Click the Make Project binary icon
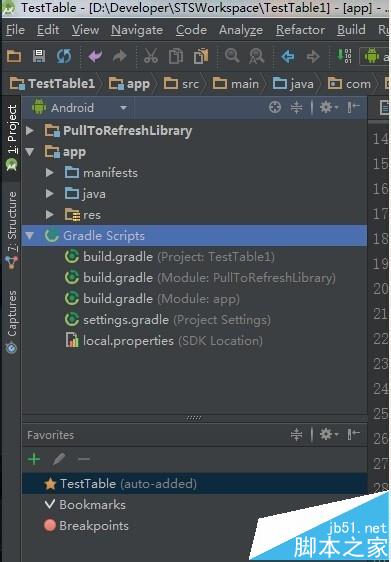This screenshot has width=391, height=562. click(x=344, y=56)
